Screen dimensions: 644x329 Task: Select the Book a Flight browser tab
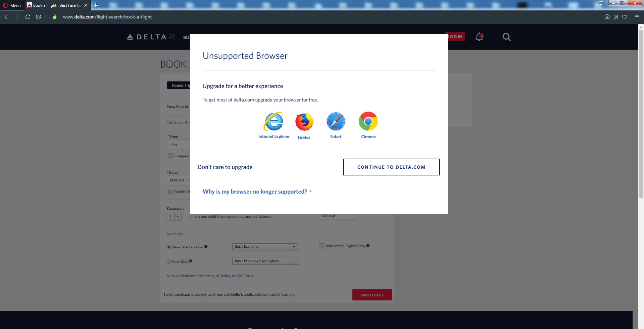pos(57,5)
